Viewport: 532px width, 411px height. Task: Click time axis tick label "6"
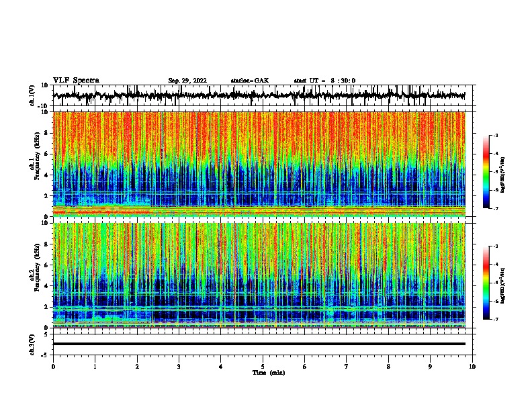(305, 367)
